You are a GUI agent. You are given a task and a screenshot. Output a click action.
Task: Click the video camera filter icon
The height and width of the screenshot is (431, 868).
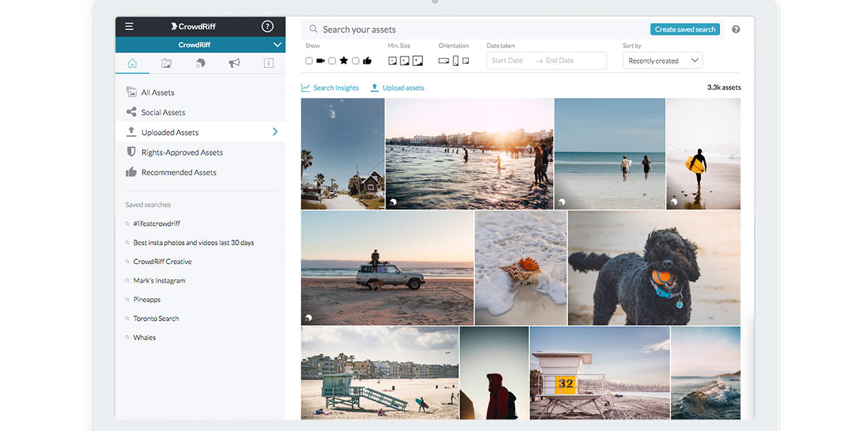320,60
